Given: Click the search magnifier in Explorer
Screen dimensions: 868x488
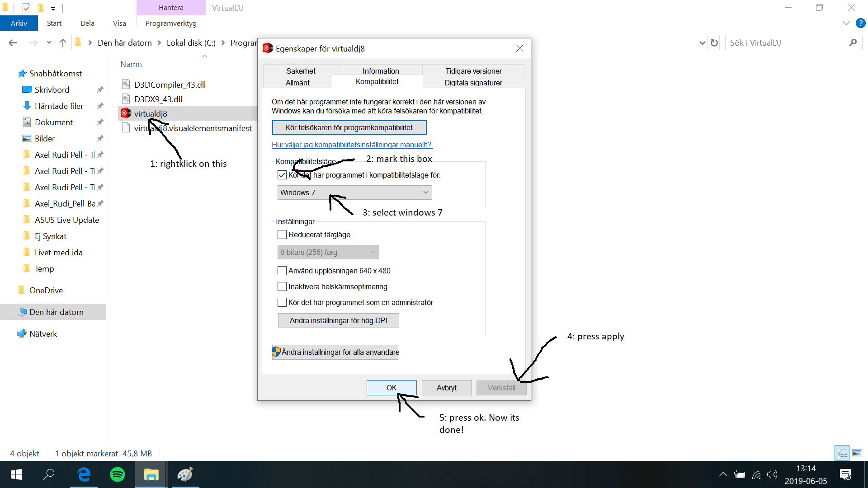Looking at the screenshot, I should coord(853,42).
